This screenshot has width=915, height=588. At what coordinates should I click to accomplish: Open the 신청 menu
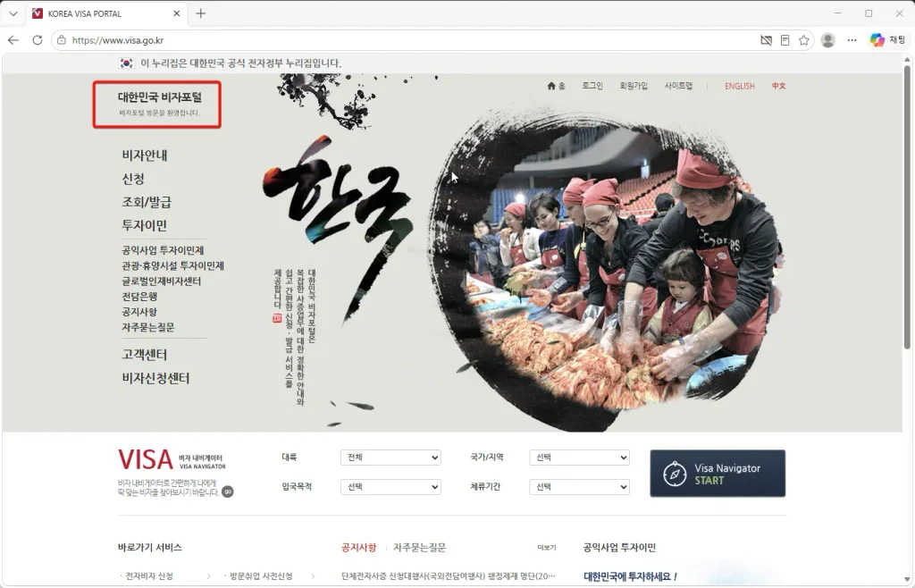pos(133,179)
